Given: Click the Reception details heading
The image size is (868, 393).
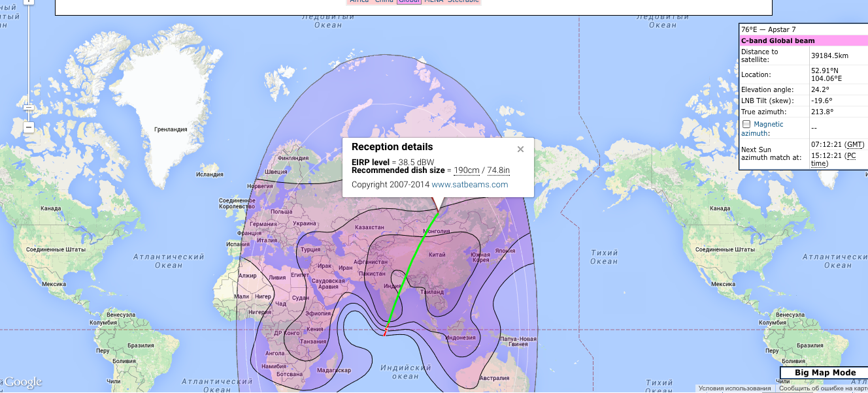Looking at the screenshot, I should 392,148.
